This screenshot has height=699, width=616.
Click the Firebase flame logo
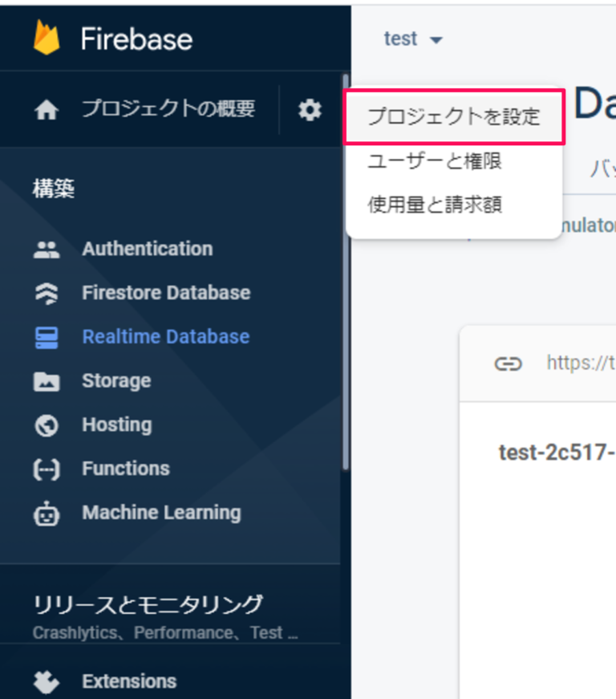(x=47, y=38)
